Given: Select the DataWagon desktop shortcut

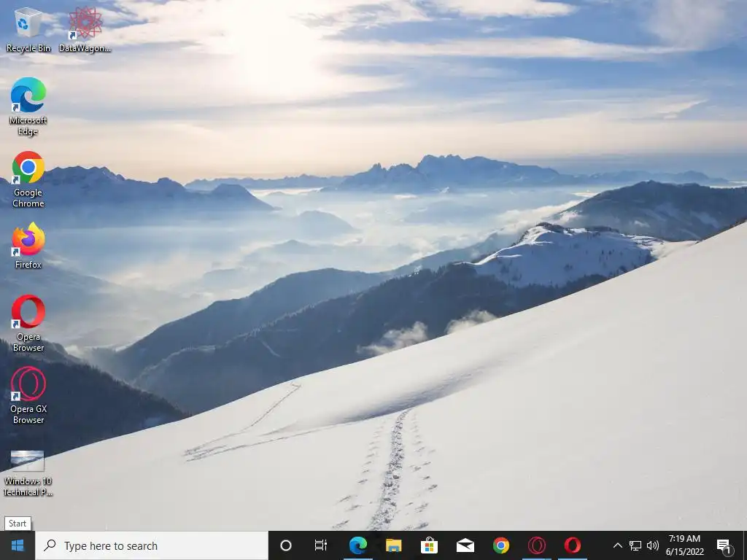Looking at the screenshot, I should point(85,29).
